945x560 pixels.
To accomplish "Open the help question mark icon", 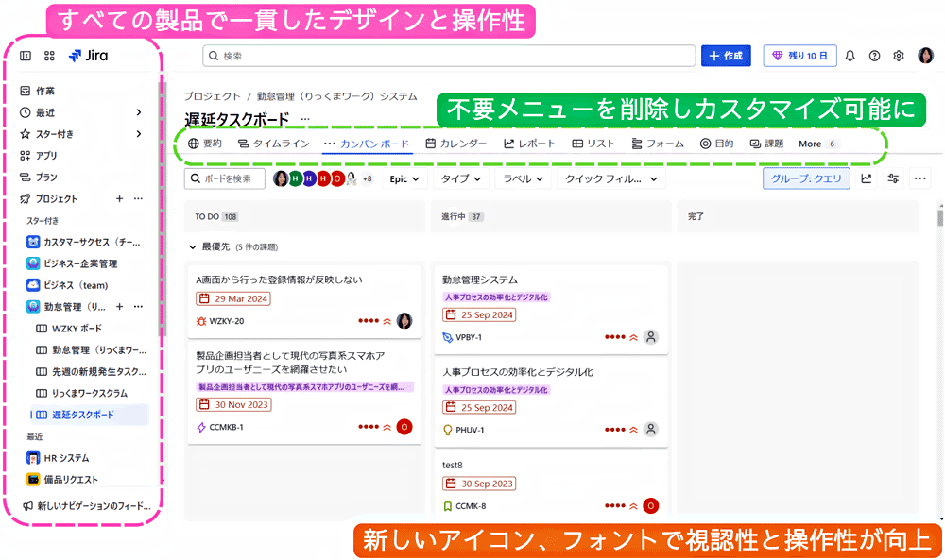I will tap(874, 56).
